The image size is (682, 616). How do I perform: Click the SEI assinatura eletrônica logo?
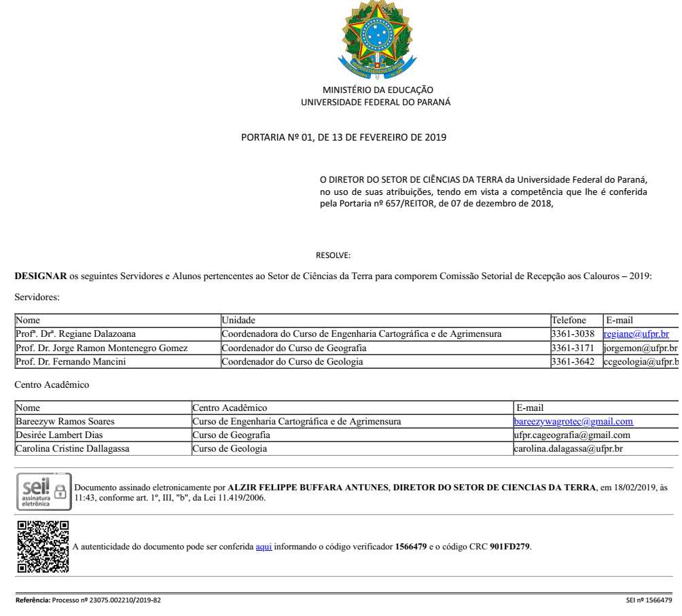44,492
